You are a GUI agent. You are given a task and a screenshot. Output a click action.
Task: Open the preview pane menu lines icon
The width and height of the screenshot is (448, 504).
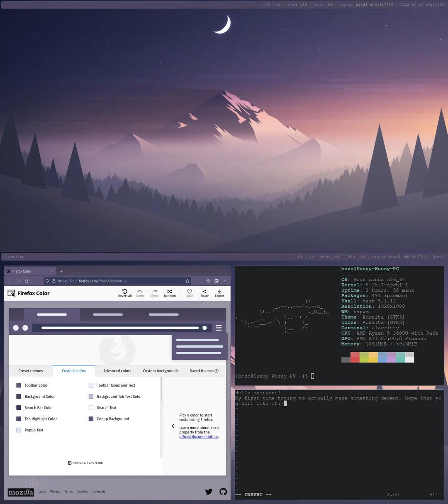(x=219, y=328)
